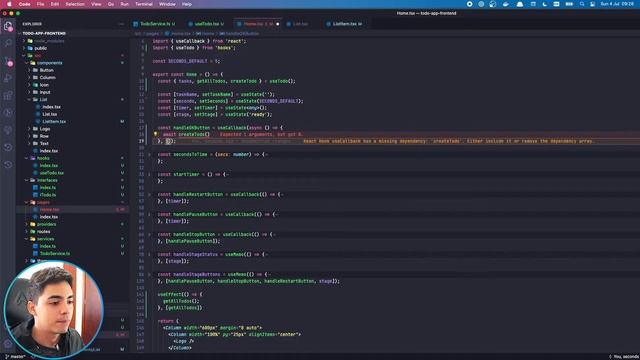Image resolution: width=640 pixels, height=360 pixels.
Task: Unfold the startTimer function block
Action: (x=149, y=175)
